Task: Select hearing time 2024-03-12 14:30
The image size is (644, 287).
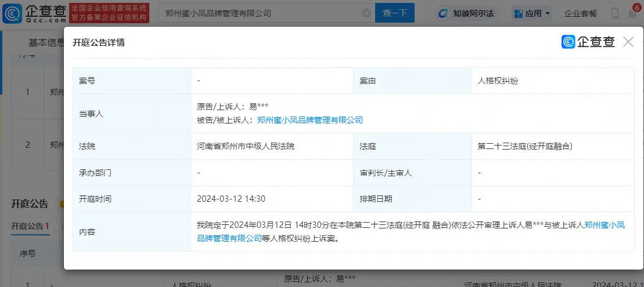Action: 231,199
